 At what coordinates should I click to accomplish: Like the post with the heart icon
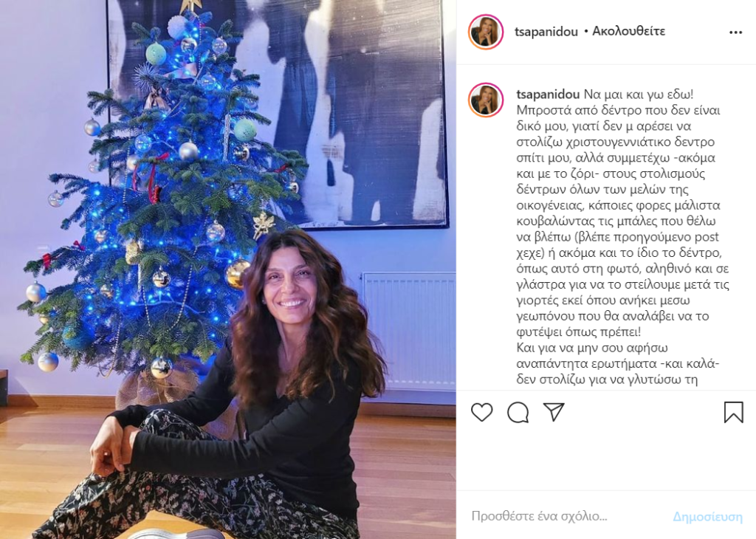[x=481, y=412]
